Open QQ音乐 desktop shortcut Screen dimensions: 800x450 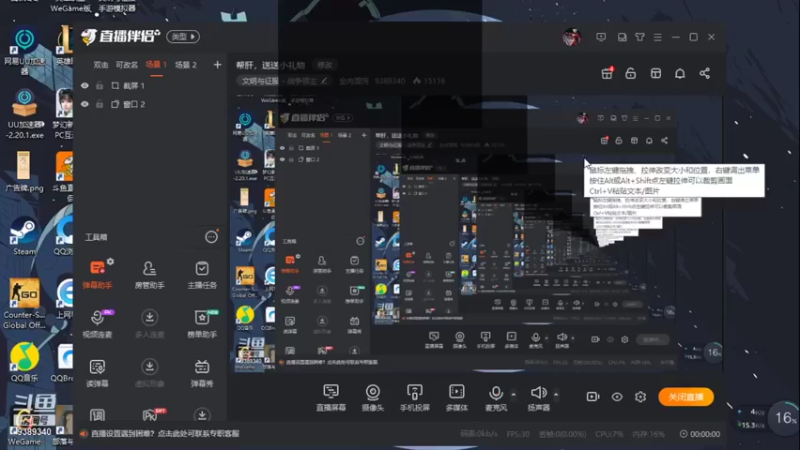[24, 362]
